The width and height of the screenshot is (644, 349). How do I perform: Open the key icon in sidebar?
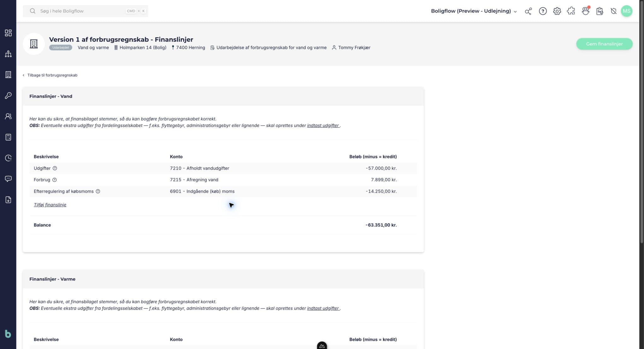[x=8, y=95]
